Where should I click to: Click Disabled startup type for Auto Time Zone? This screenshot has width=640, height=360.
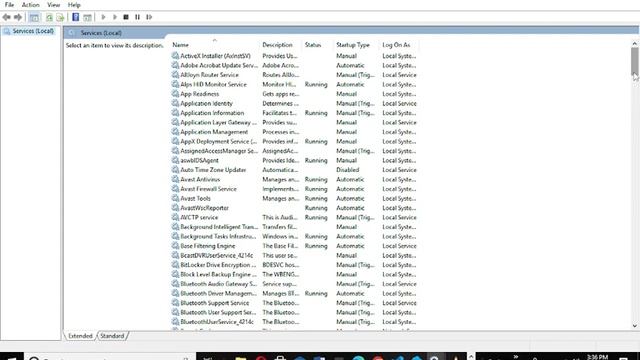348,170
